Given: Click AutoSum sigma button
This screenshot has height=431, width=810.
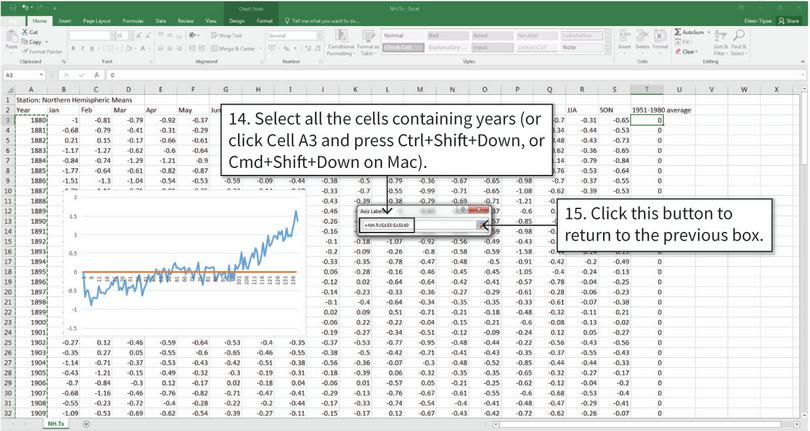Looking at the screenshot, I should 689,32.
